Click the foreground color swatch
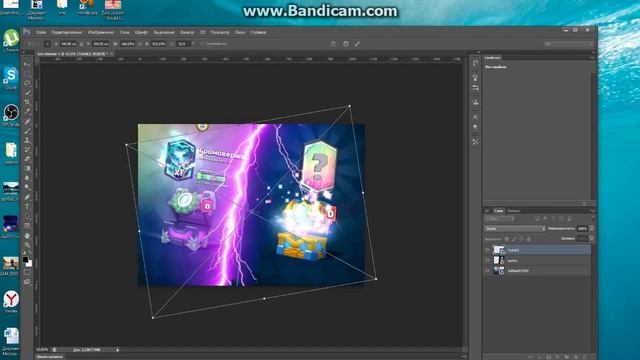 pos(25,260)
